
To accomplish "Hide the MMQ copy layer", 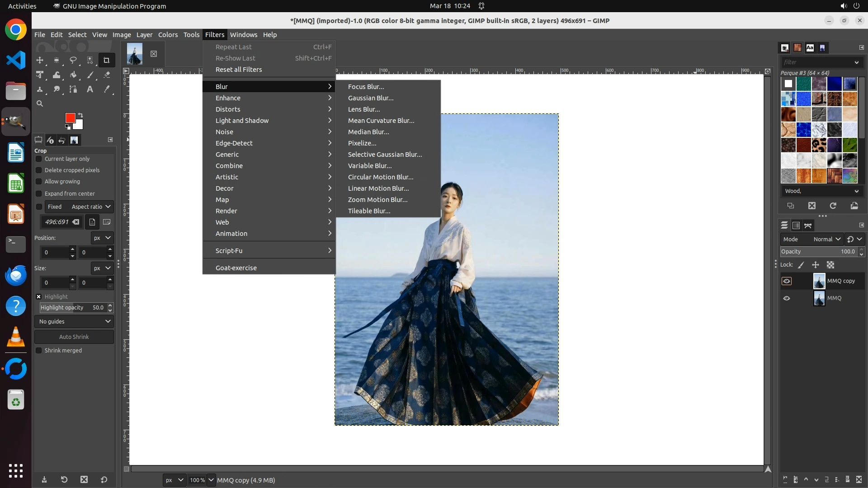I will coord(787,281).
